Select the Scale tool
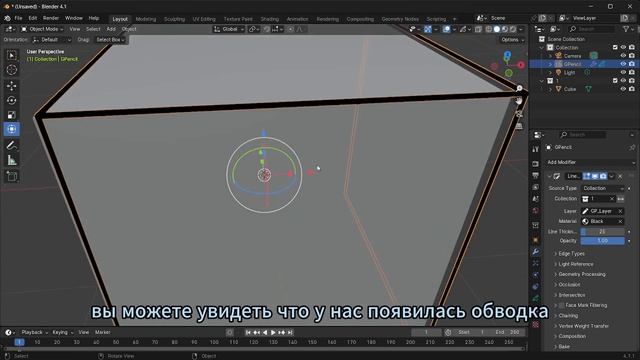The width and height of the screenshot is (640, 360). click(11, 115)
